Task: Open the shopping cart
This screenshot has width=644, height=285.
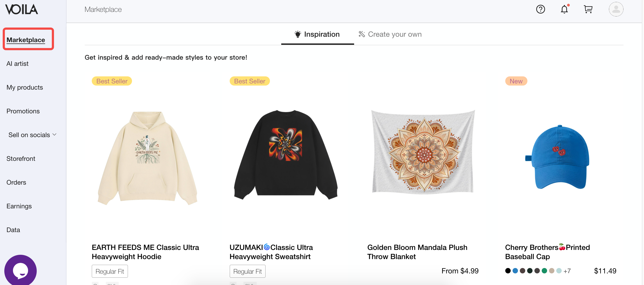Action: 588,9
